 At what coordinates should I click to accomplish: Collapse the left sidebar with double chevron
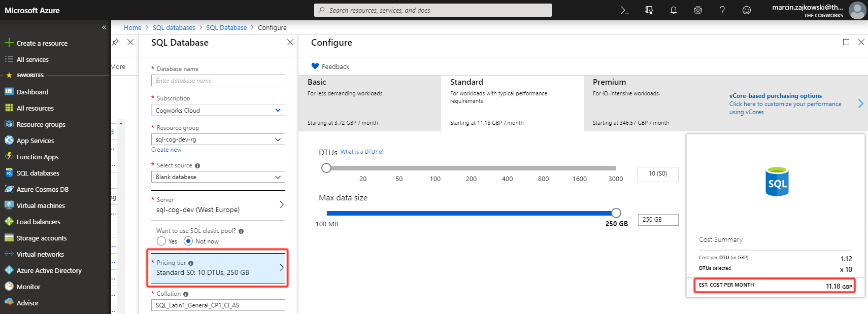coord(104,27)
